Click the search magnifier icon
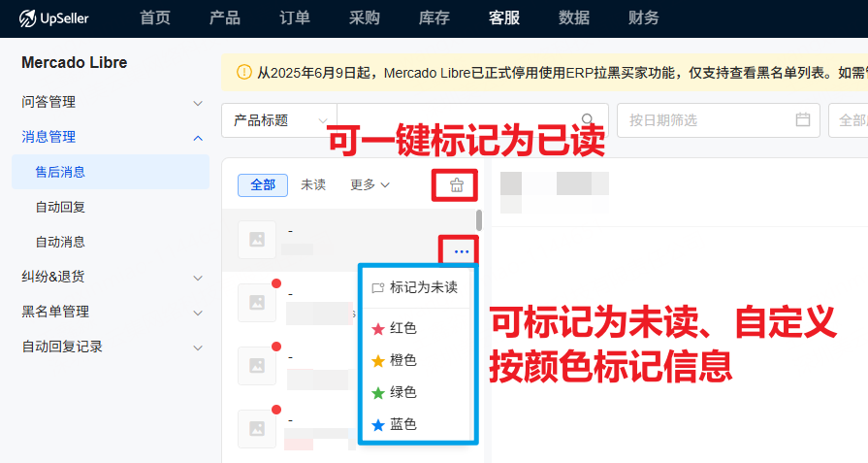Image resolution: width=868 pixels, height=463 pixels. coord(588,120)
